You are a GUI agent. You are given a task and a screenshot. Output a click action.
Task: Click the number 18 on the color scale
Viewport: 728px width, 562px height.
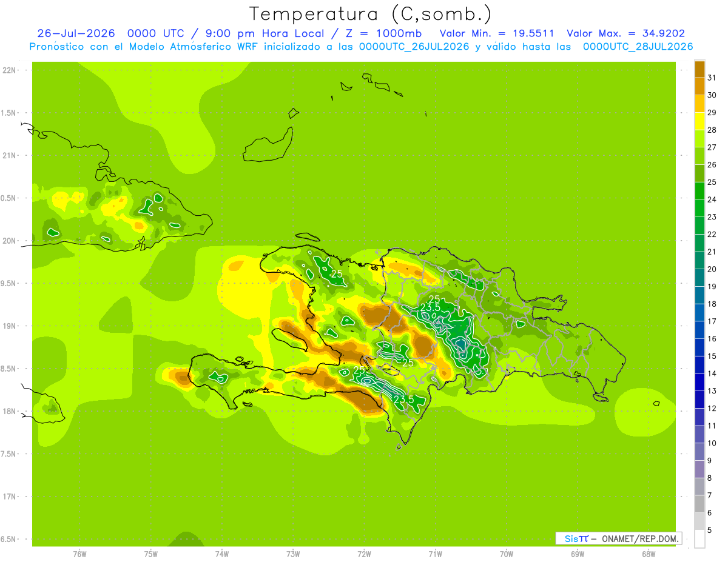[x=712, y=304]
